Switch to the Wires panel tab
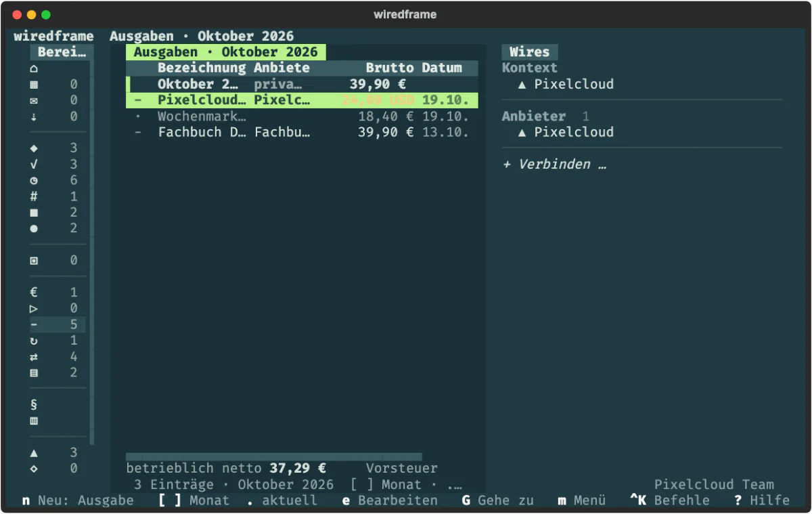 pos(530,52)
